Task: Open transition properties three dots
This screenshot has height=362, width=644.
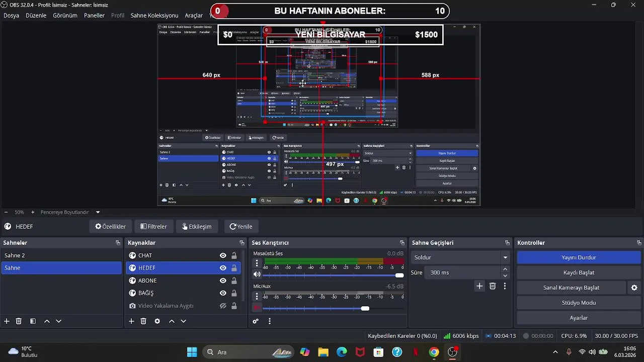Action: 505,286
